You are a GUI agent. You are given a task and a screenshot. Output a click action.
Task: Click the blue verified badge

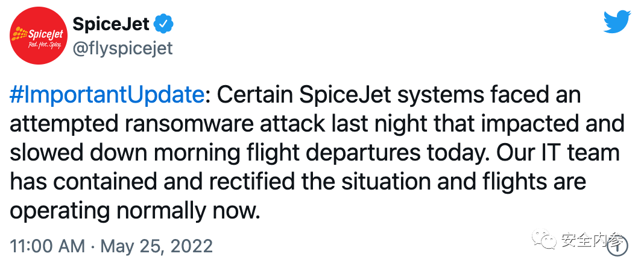pyautogui.click(x=164, y=24)
